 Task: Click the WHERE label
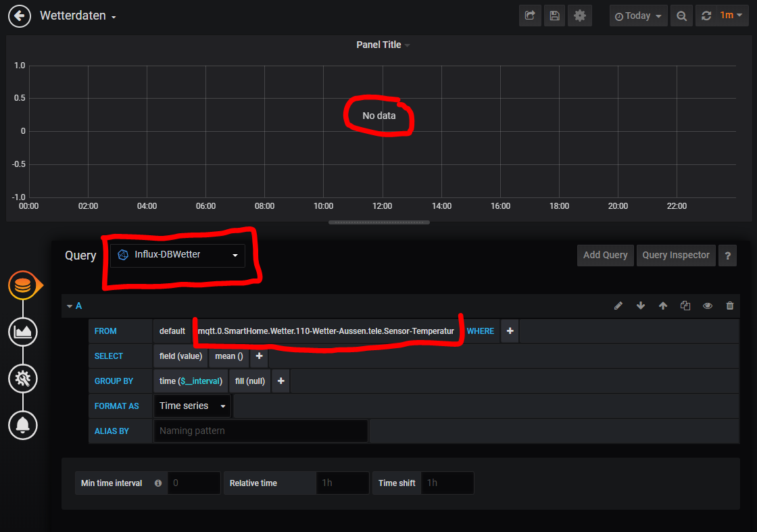coord(480,331)
